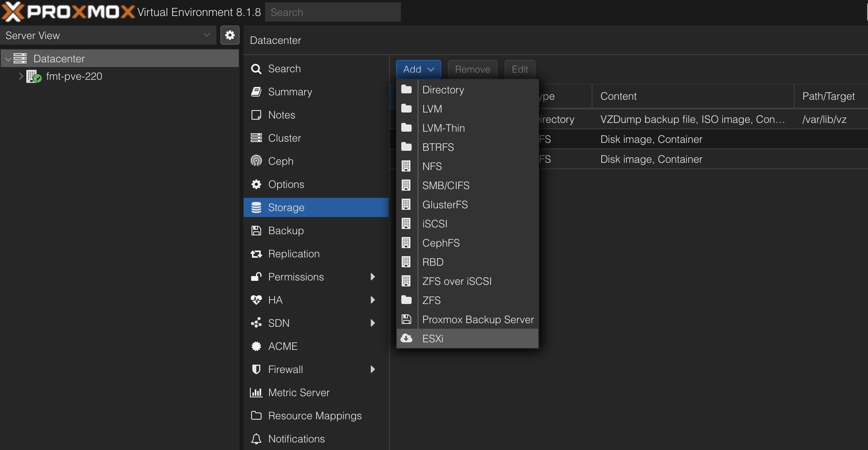Click the Firewall shield icon
The image size is (868, 450).
pos(256,369)
